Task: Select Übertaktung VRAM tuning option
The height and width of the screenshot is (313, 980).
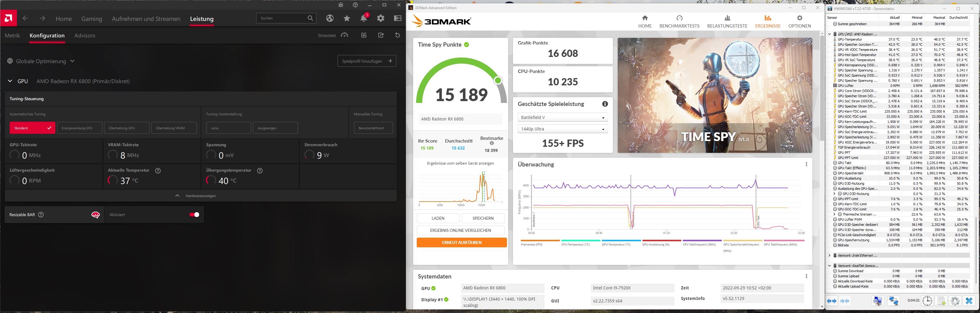Action: coord(174,128)
